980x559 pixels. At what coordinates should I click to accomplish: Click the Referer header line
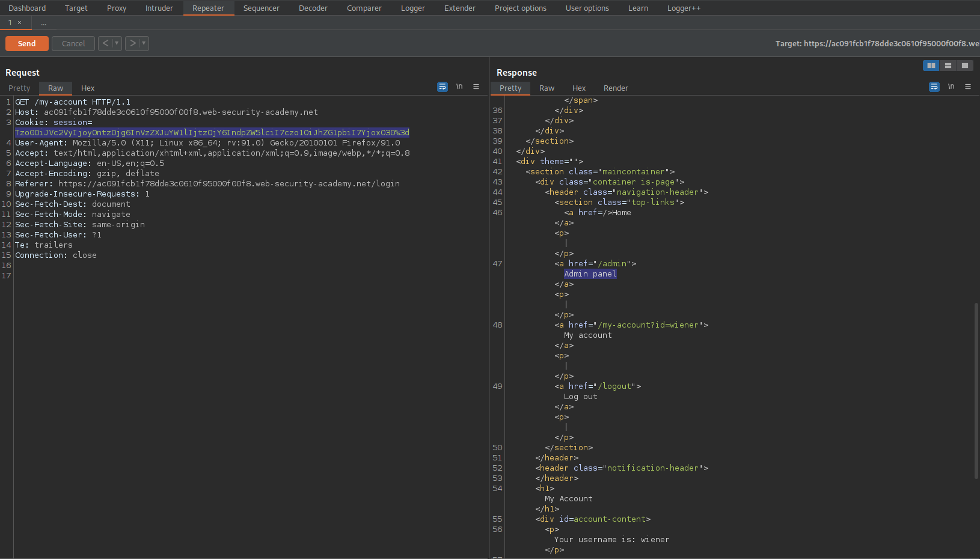click(207, 183)
